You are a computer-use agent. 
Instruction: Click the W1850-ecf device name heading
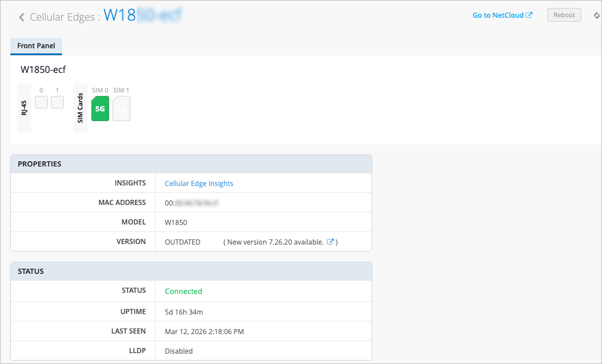43,69
